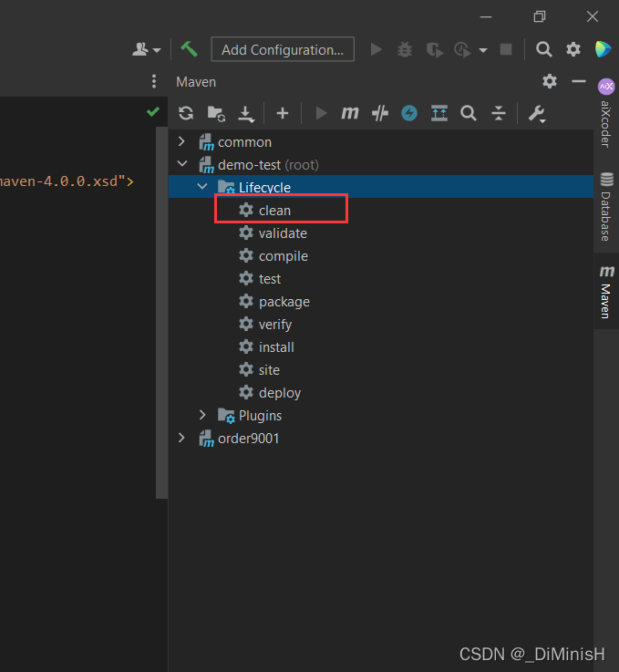Image resolution: width=619 pixels, height=672 pixels.
Task: Select the Lifecycle folder row
Action: pyautogui.click(x=381, y=186)
